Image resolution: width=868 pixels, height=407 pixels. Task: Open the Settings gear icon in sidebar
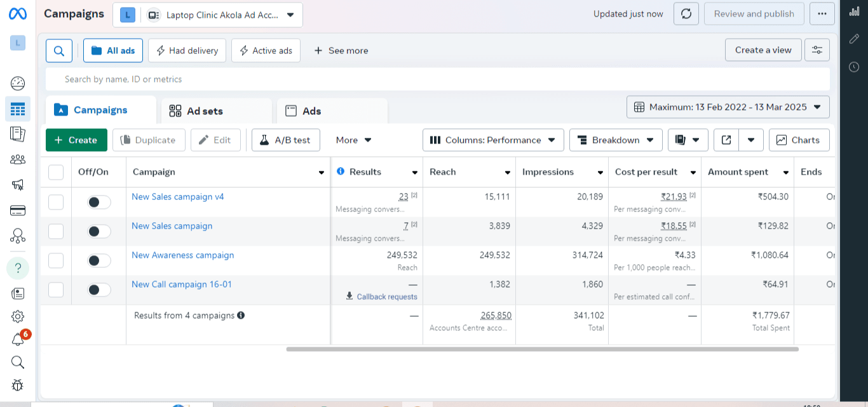point(18,316)
